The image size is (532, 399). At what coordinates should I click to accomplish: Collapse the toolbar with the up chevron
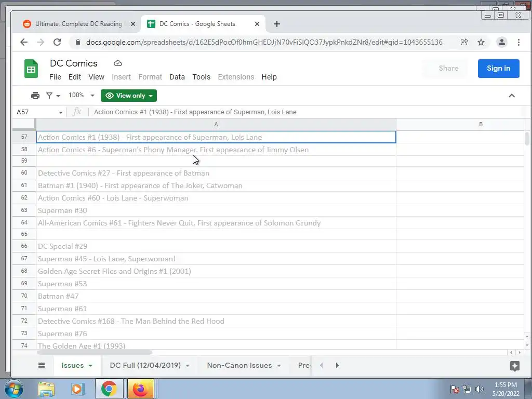(512, 96)
